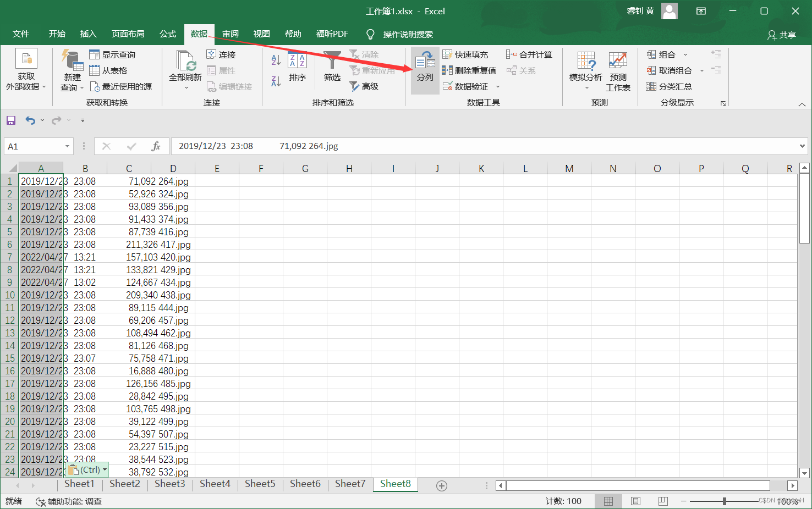Click Subtotal (分类汇总) button
Screen dimensions: 812x509
[x=669, y=86]
